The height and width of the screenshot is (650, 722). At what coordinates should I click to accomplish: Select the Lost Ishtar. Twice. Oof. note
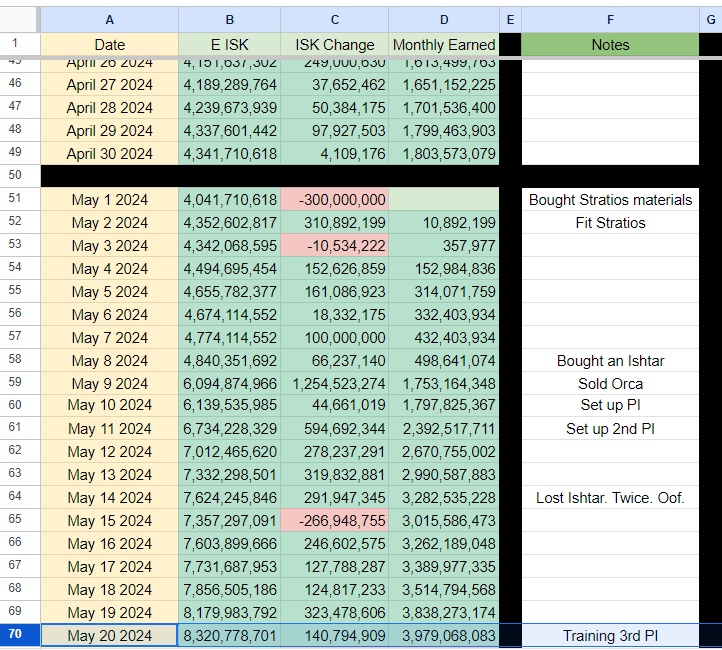(610, 497)
